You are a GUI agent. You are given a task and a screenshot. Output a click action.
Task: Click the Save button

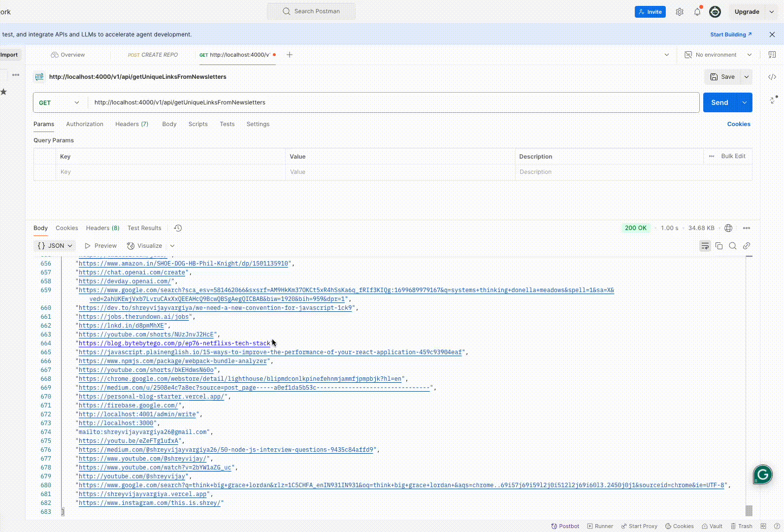tap(722, 77)
